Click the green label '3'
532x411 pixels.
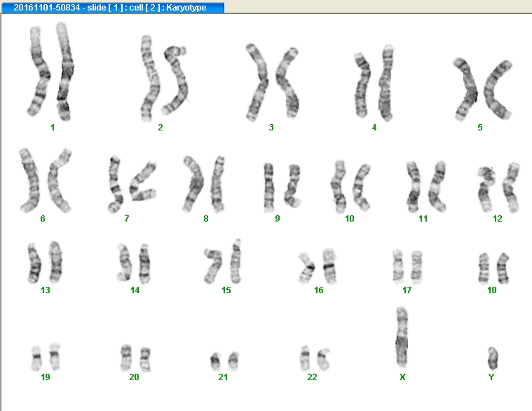click(271, 127)
